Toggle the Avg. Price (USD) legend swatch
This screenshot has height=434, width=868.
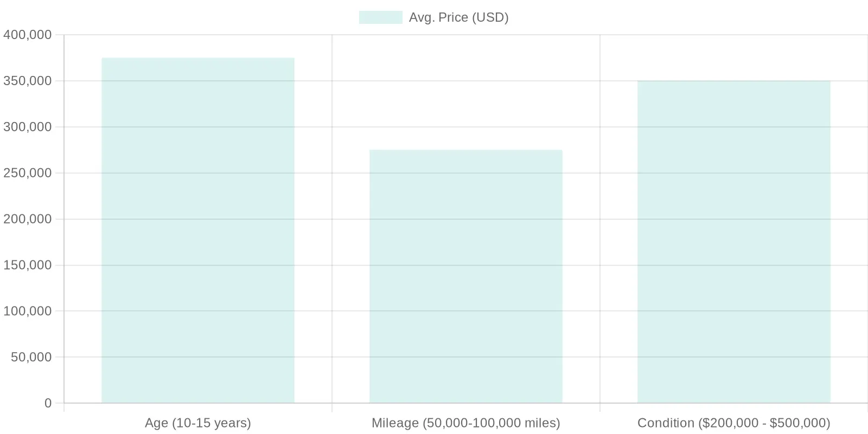tap(380, 17)
